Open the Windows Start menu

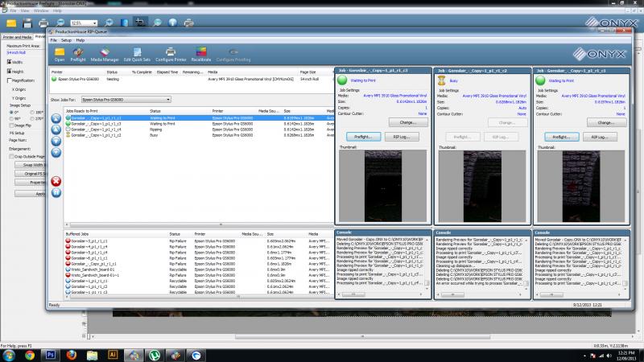9,355
